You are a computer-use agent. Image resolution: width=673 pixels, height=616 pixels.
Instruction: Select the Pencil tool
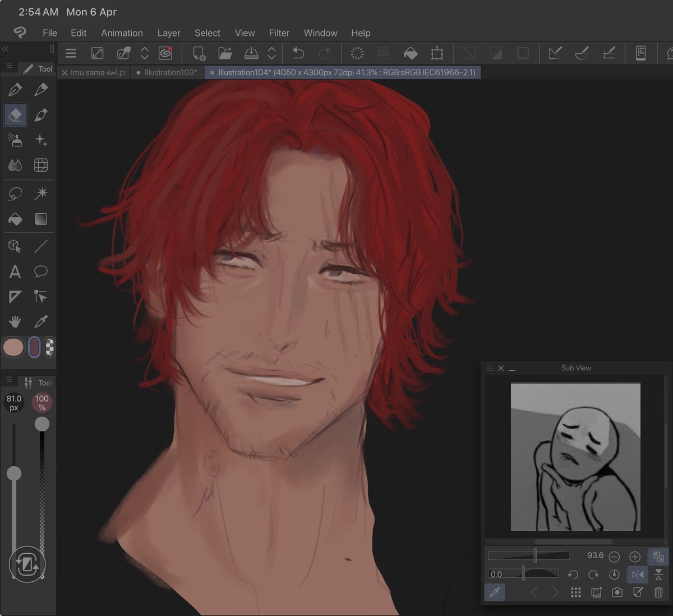(41, 90)
